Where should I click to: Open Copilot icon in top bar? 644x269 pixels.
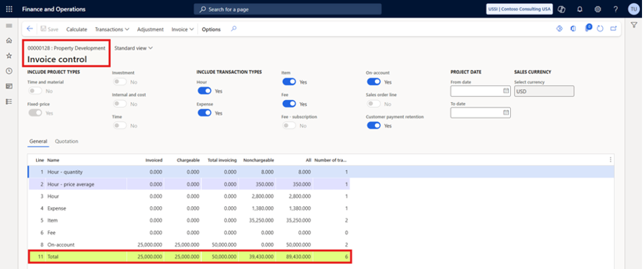(x=563, y=9)
